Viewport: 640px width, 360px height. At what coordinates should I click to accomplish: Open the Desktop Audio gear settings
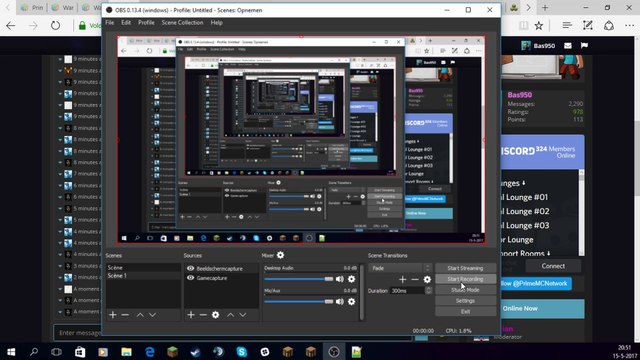pos(351,279)
